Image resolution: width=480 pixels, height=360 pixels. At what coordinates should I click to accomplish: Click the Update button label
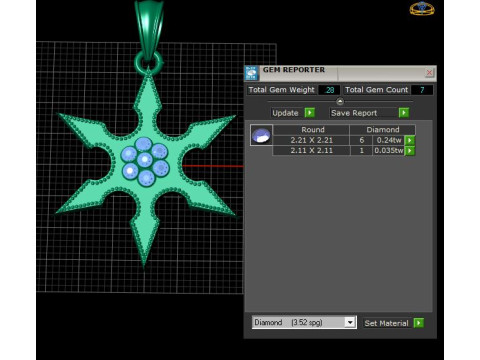click(x=285, y=113)
